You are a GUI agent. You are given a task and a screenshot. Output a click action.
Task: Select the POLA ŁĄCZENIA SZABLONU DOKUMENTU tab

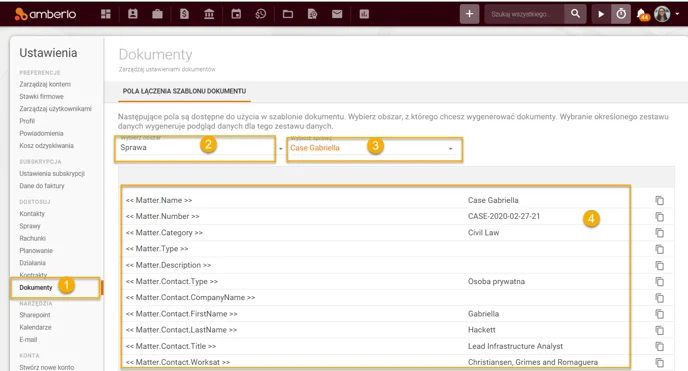184,91
